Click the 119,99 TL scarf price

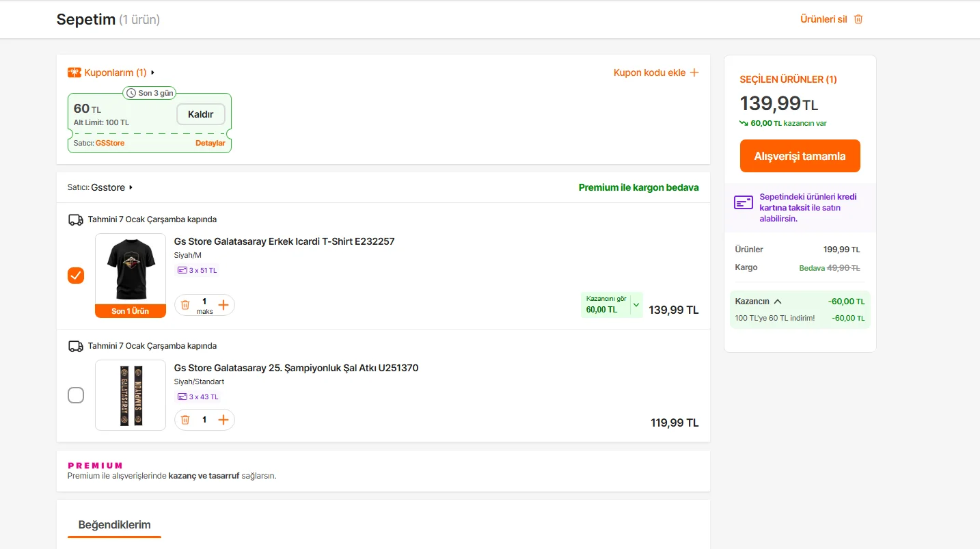pos(675,423)
